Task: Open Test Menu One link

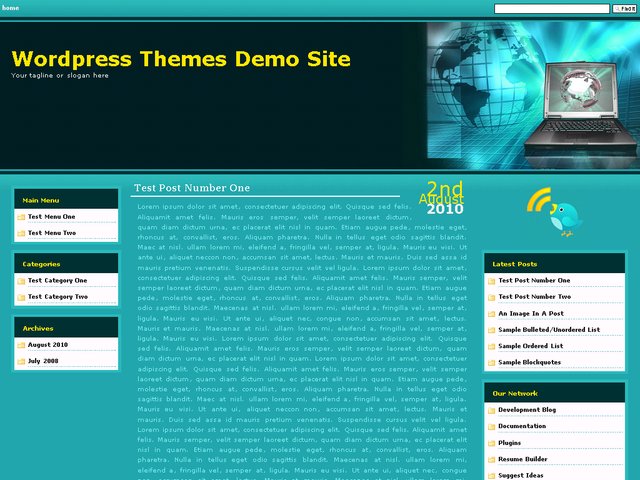Action: [51, 217]
